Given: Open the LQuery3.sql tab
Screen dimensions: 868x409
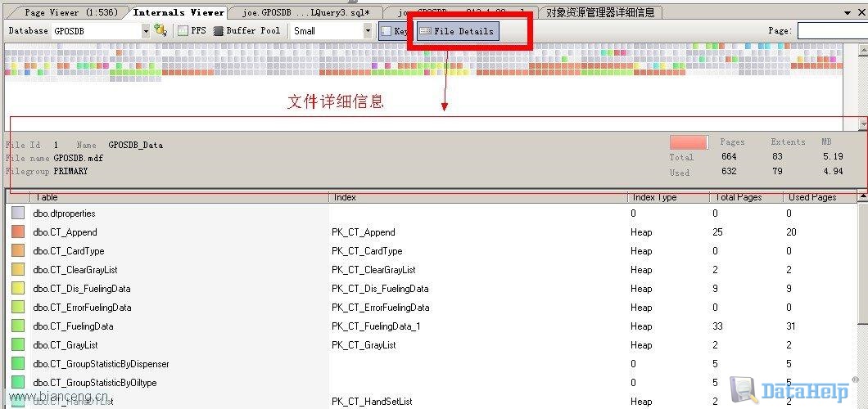Looking at the screenshot, I should (306, 12).
